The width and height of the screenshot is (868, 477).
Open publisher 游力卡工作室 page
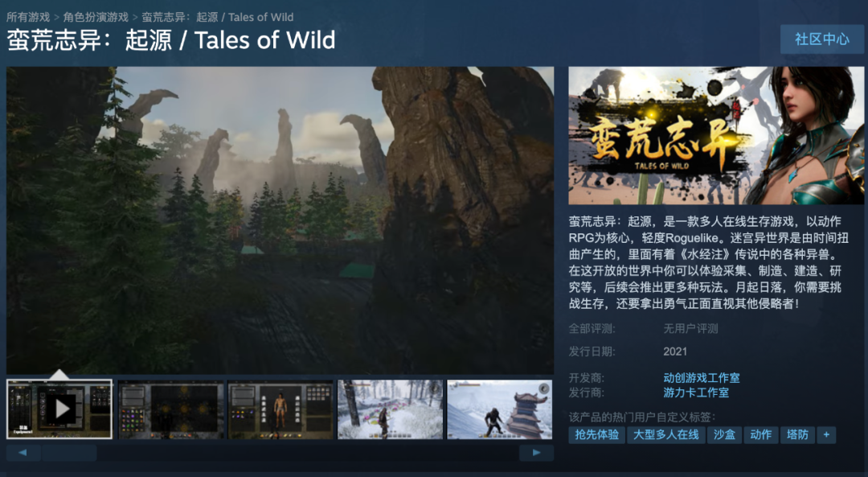(x=696, y=393)
